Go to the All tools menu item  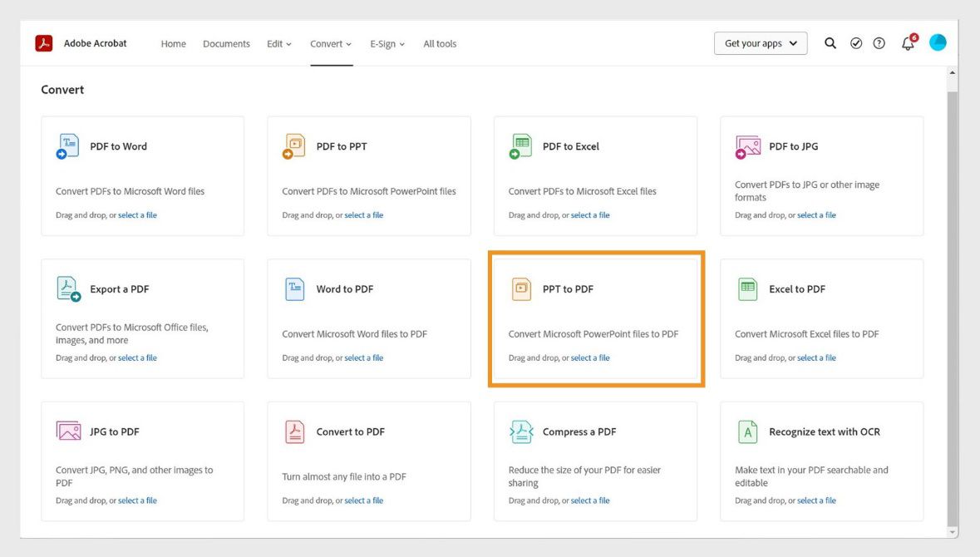(440, 43)
